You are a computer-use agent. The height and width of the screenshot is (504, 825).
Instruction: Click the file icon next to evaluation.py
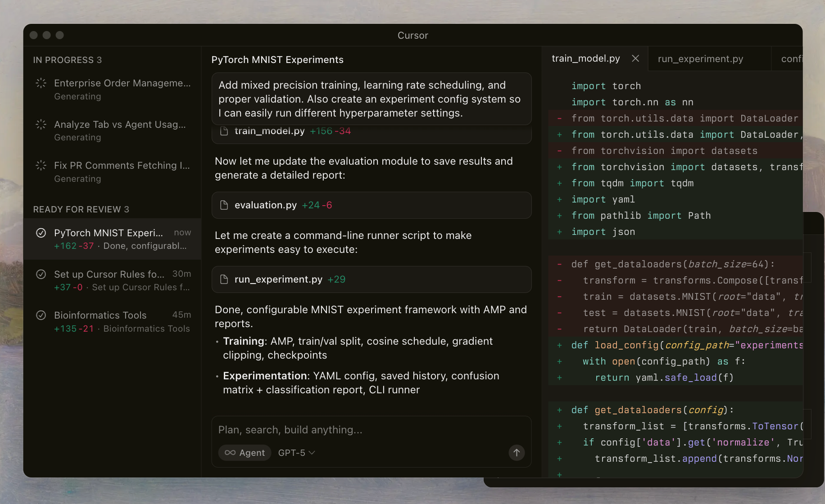pos(224,205)
